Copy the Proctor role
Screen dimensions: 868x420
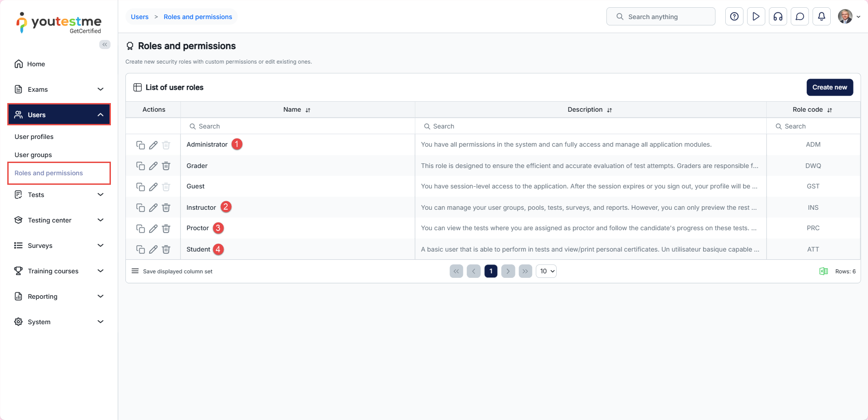(140, 228)
